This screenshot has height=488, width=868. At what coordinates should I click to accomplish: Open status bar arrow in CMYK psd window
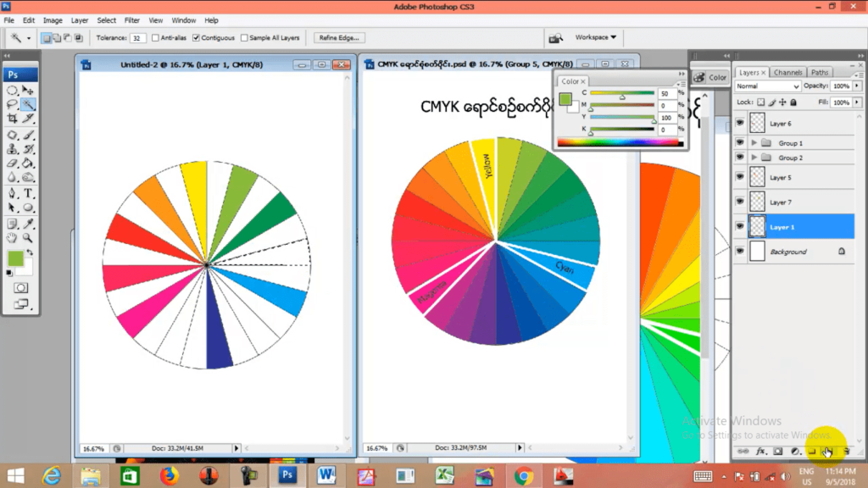(x=520, y=447)
